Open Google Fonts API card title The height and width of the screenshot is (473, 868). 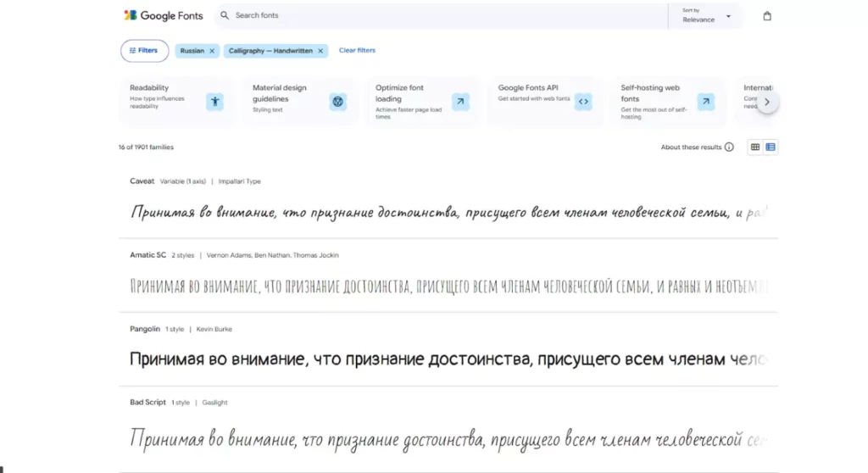[528, 87]
